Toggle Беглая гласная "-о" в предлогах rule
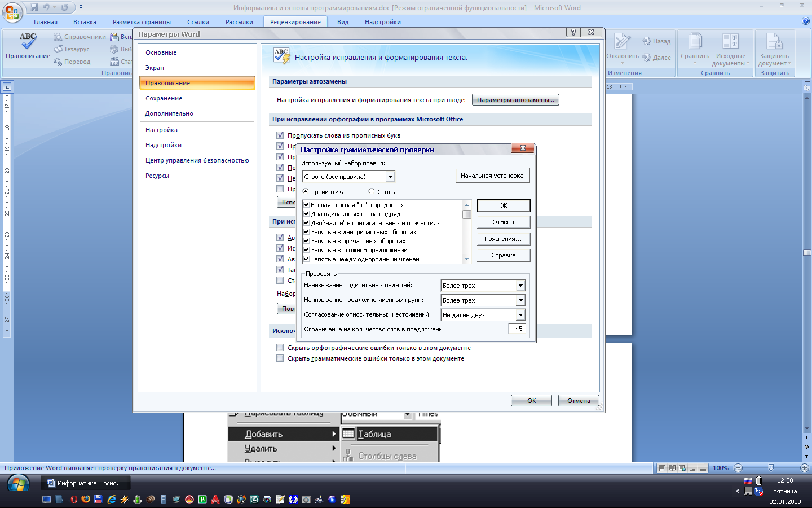 pyautogui.click(x=307, y=205)
